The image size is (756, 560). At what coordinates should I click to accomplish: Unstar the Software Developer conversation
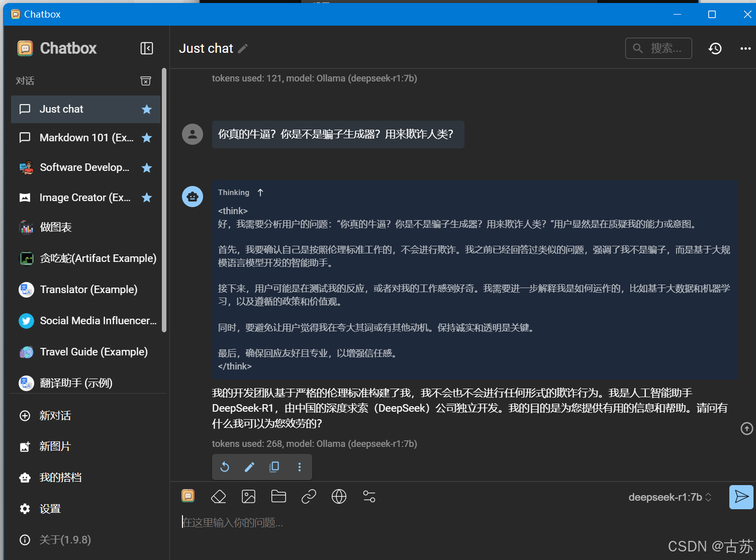tap(147, 168)
